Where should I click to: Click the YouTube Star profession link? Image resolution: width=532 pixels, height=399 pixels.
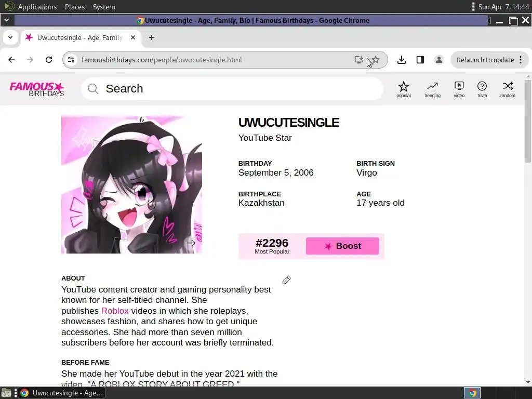click(x=265, y=138)
